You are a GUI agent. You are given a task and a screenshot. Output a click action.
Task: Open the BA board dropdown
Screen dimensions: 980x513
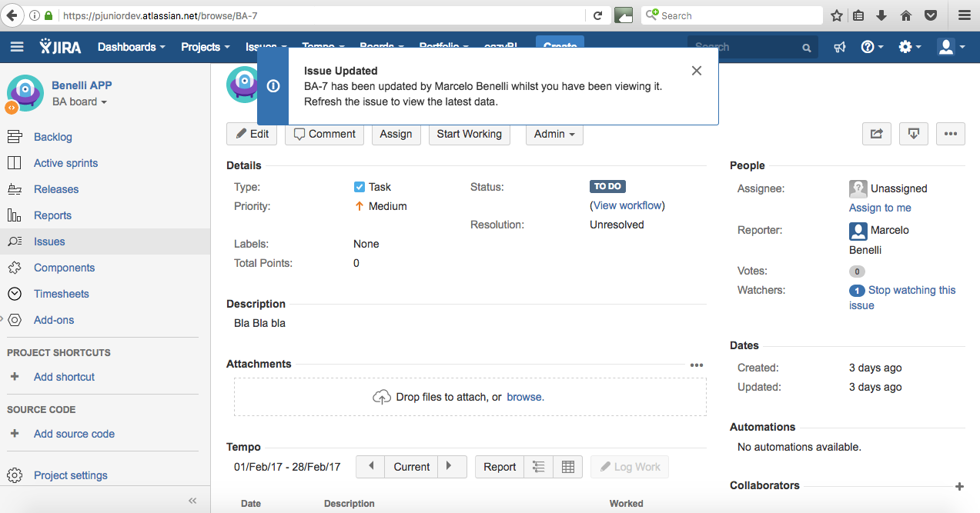[x=79, y=102]
